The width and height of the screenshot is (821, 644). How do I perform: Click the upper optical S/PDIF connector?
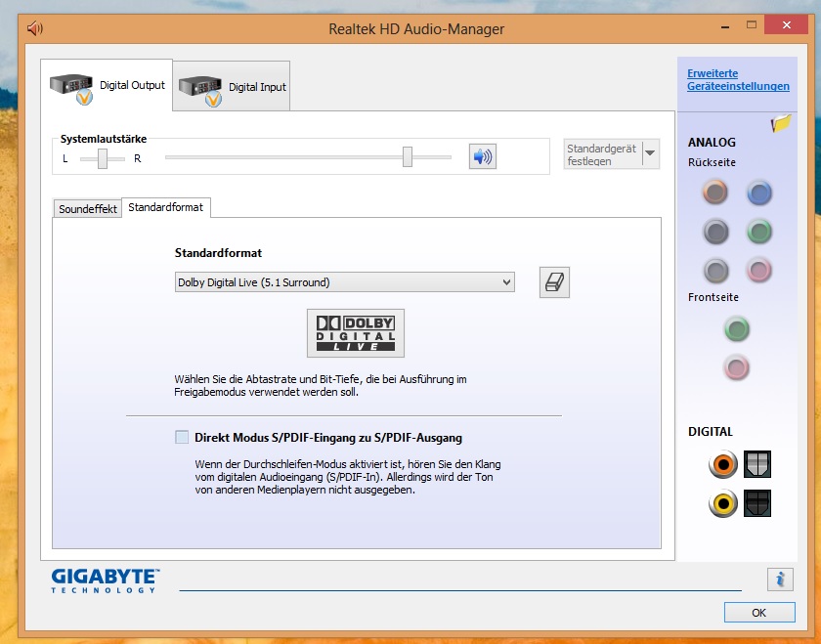pyautogui.click(x=757, y=464)
